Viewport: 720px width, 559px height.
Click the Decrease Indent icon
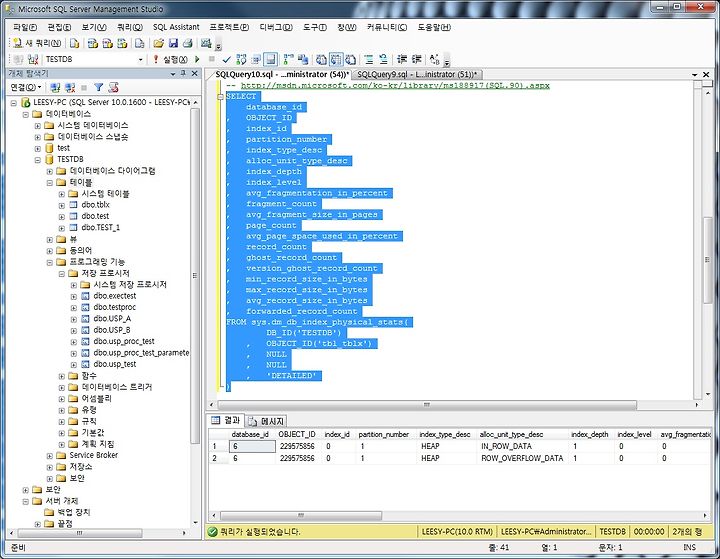click(402, 59)
